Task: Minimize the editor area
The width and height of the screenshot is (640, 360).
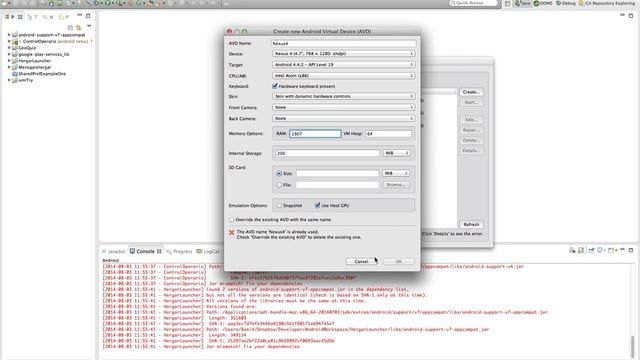Action: pyautogui.click(x=622, y=15)
